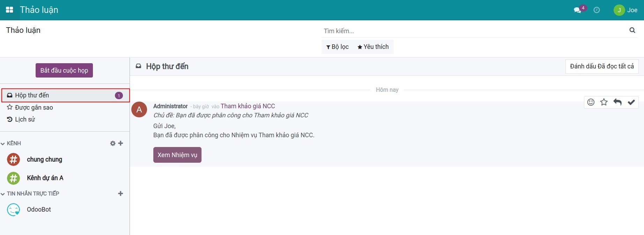This screenshot has height=235, width=644.
Task: Click the search magnifier icon
Action: coord(632,30)
